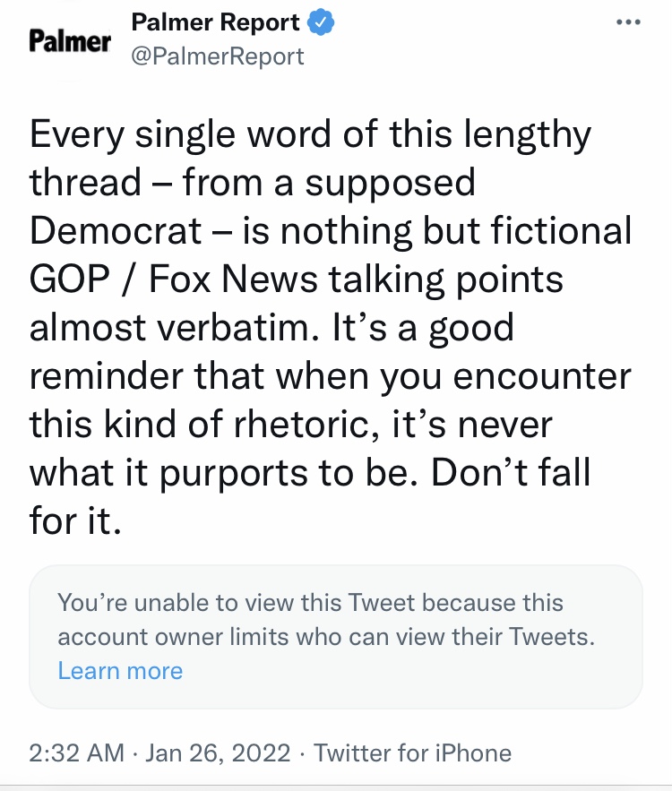Click the tweet text starting 'Every single word'
The height and width of the screenshot is (791, 672).
(331, 327)
